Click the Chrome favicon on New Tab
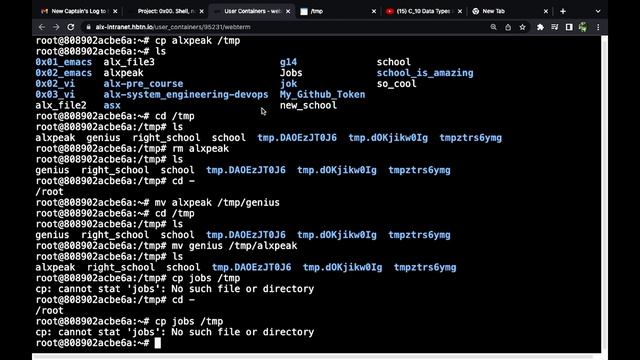This screenshot has width=640, height=360. (x=476, y=11)
